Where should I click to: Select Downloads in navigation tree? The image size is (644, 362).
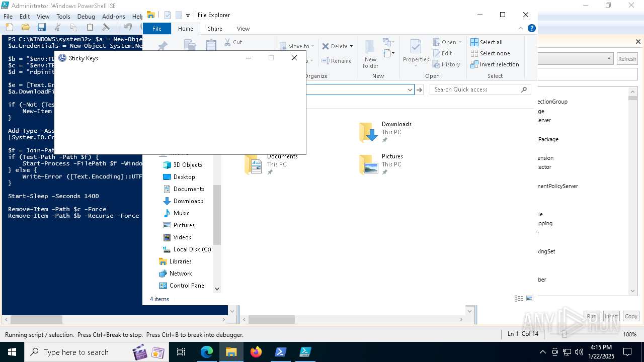183,201
